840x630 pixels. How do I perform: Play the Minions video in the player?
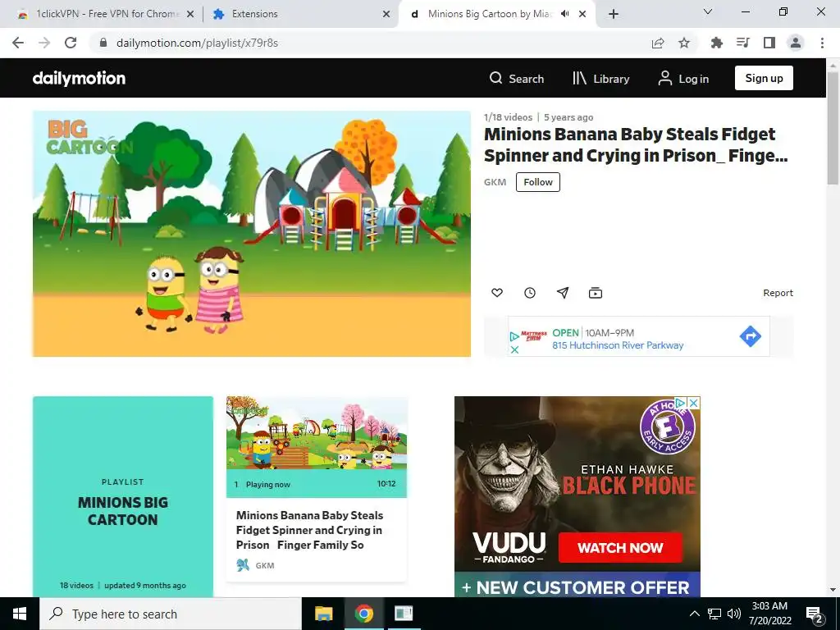pos(252,234)
